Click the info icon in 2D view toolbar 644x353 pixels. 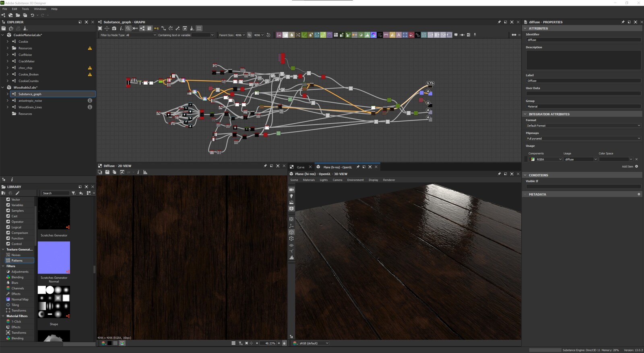[x=138, y=172]
